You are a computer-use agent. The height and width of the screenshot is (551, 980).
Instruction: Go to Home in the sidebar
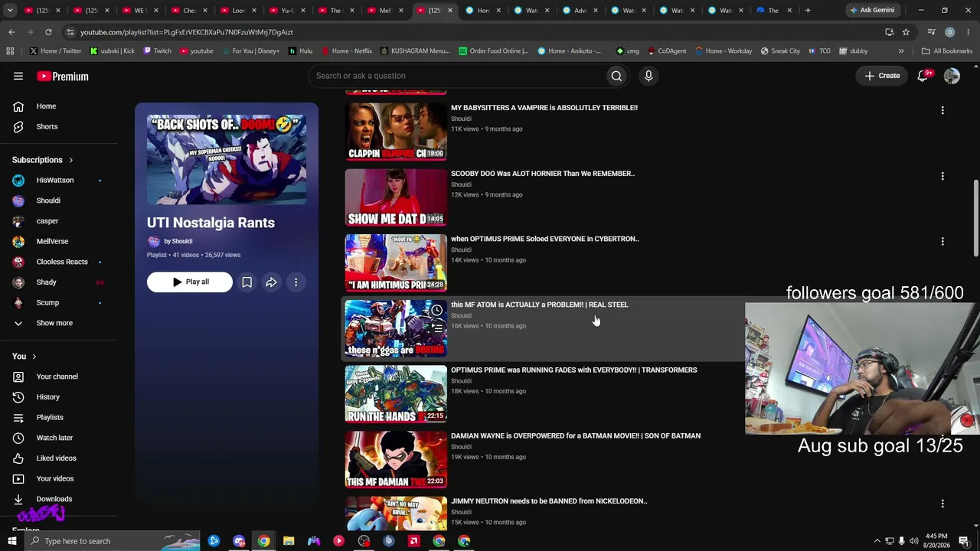(46, 106)
